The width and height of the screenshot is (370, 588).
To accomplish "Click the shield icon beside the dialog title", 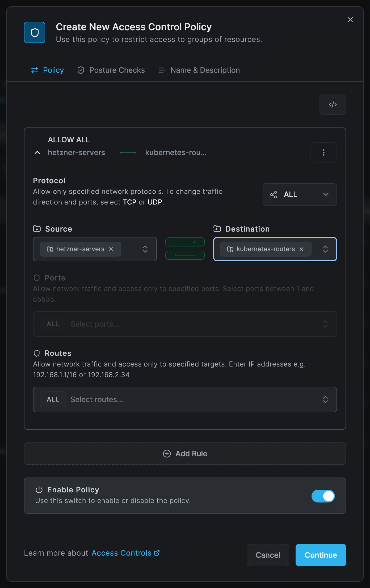I will pos(35,32).
